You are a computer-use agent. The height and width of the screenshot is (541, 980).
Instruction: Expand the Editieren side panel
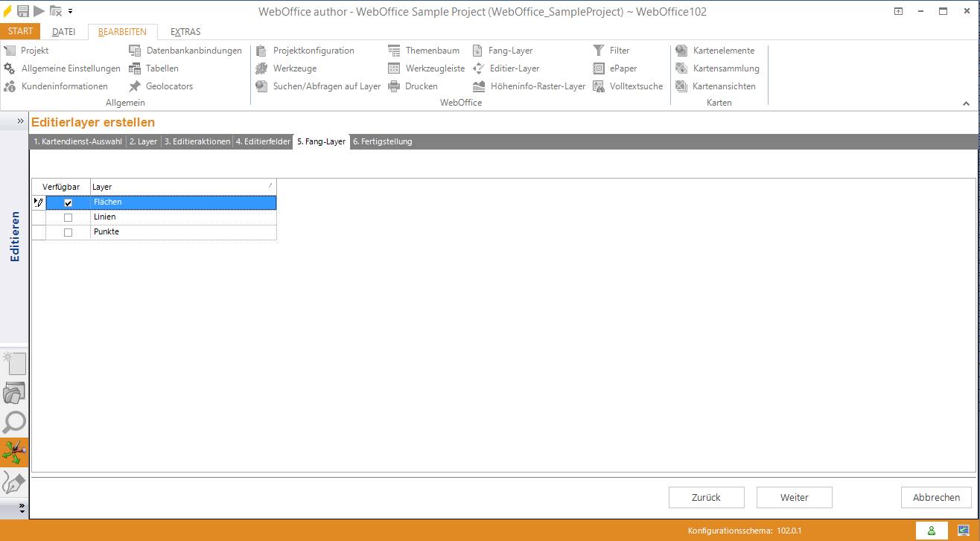click(x=20, y=121)
